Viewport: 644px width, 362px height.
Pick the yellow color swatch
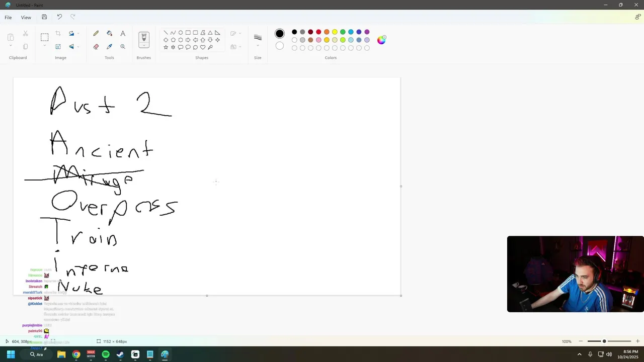tap(335, 32)
